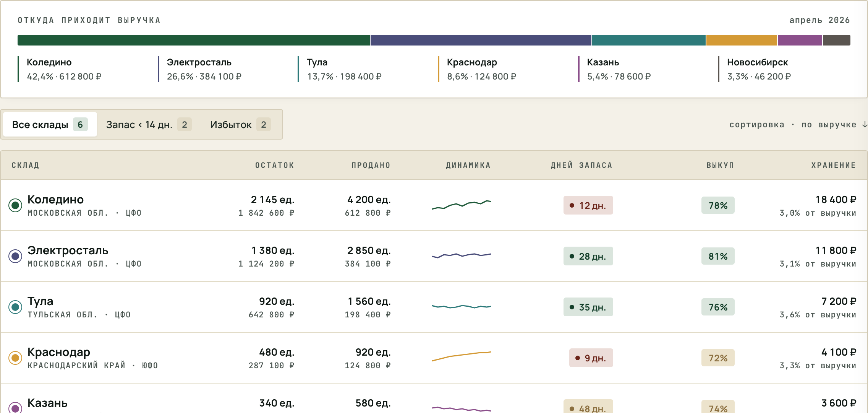Click the 72% buyout badge for Краснодар
The height and width of the screenshot is (413, 868).
click(x=718, y=358)
